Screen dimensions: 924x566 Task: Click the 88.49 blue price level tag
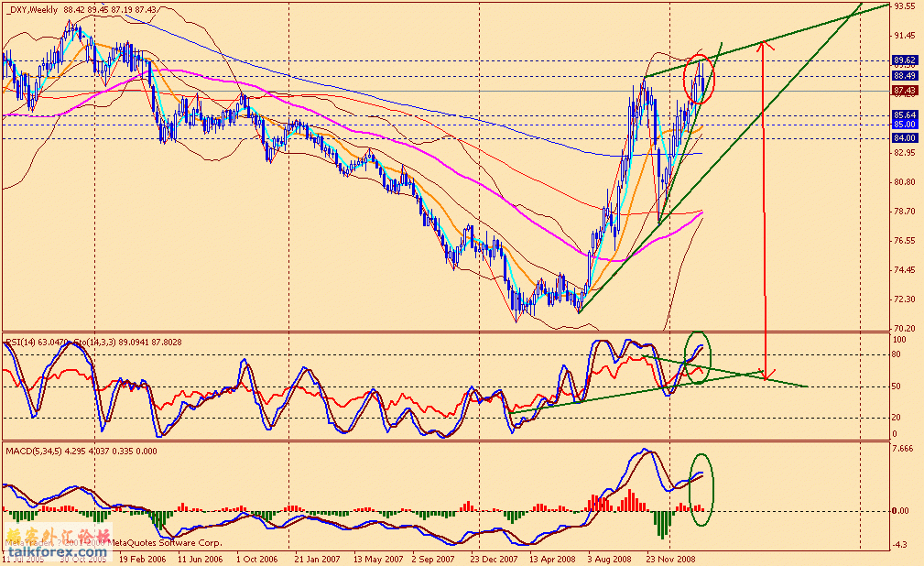pos(905,76)
